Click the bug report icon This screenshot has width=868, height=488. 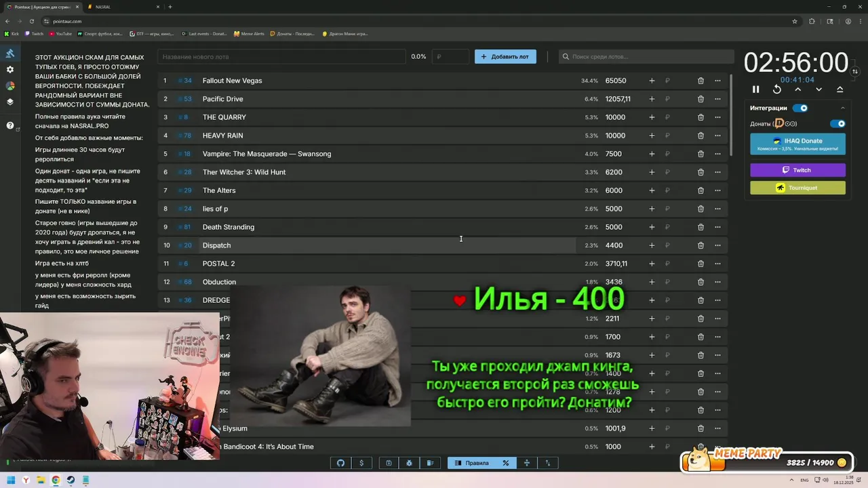coord(410,463)
